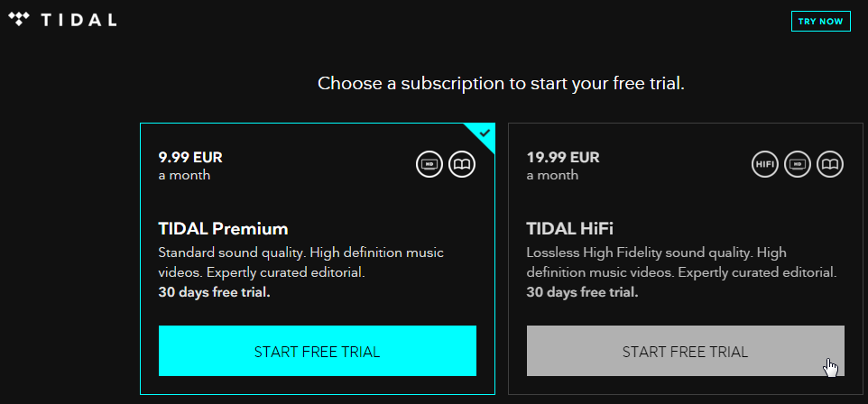Select the TIDAL Premium plan title
This screenshot has width=868, height=404.
pyautogui.click(x=223, y=228)
